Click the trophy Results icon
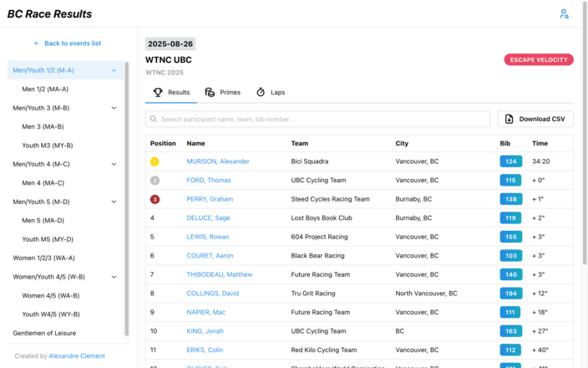 pyautogui.click(x=158, y=92)
